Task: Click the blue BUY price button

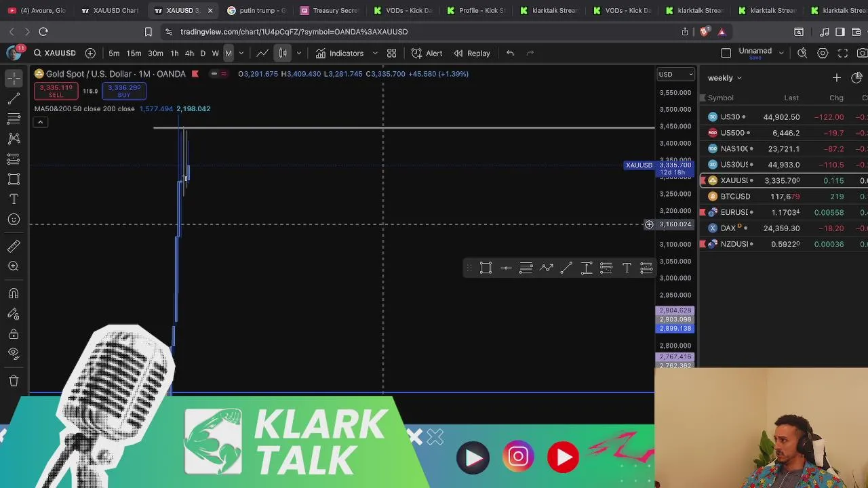Action: pyautogui.click(x=123, y=90)
